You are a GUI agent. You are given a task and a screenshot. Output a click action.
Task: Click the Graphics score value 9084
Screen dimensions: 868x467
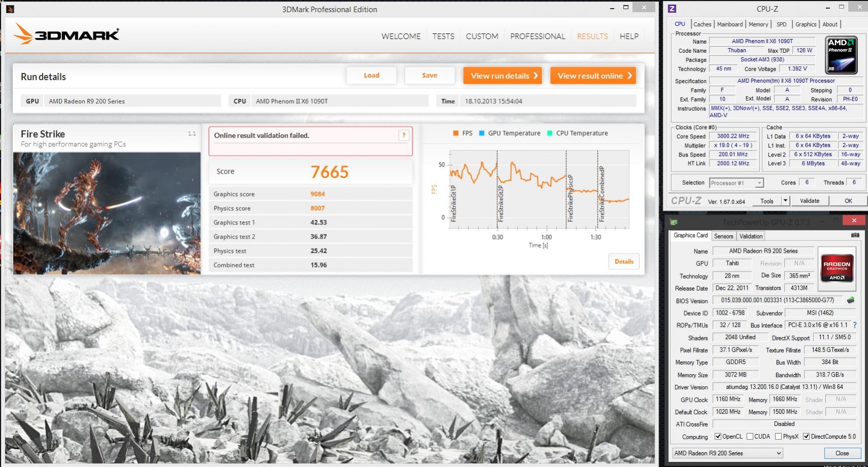[317, 194]
